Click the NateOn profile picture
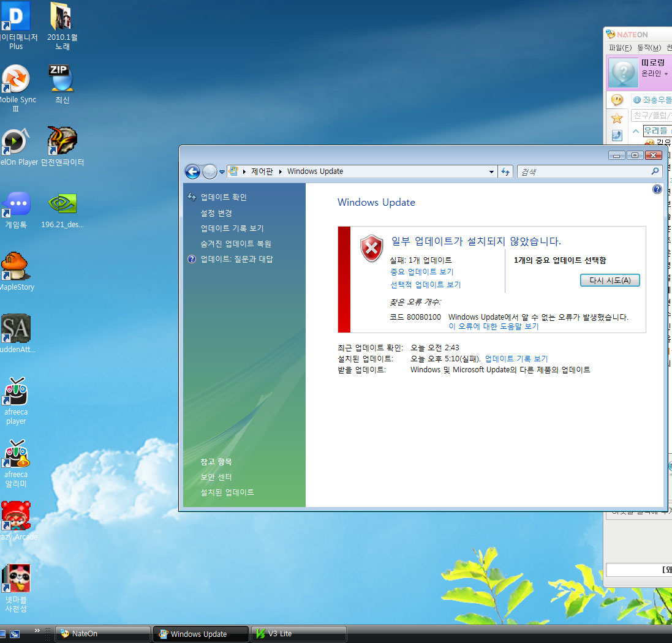The height and width of the screenshot is (643, 672). click(x=624, y=72)
